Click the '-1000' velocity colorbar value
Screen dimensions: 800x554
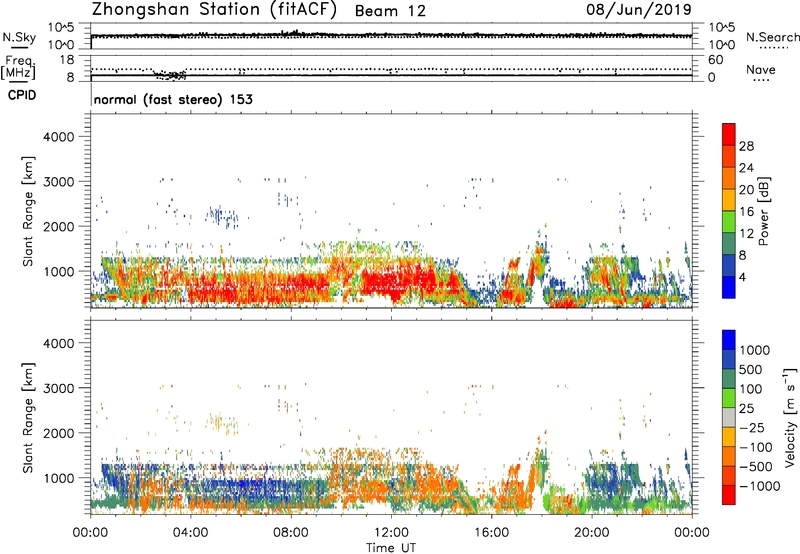[759, 486]
